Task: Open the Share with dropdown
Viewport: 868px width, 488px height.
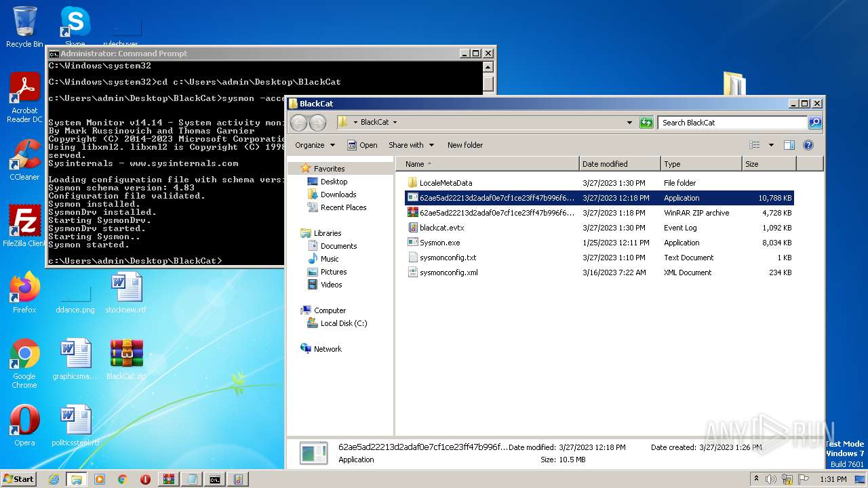Action: [x=411, y=145]
